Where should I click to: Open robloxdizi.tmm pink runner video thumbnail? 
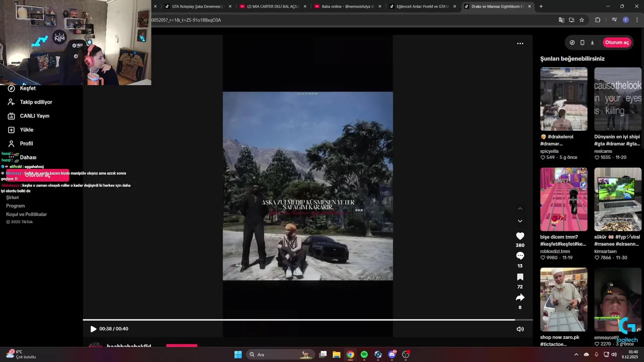click(563, 199)
